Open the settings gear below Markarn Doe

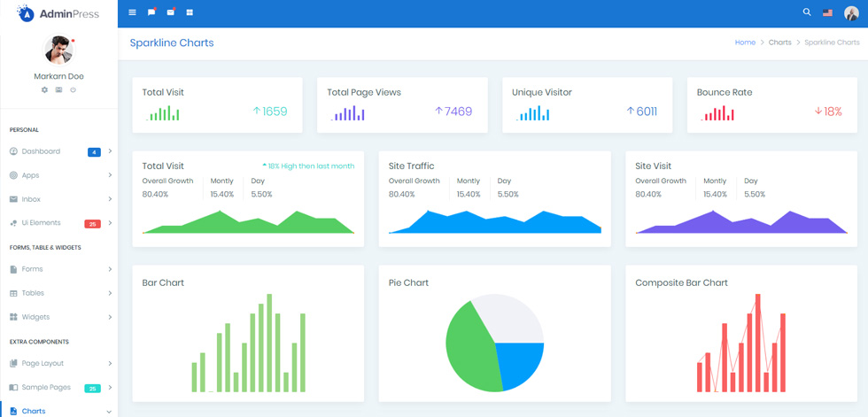tap(45, 89)
